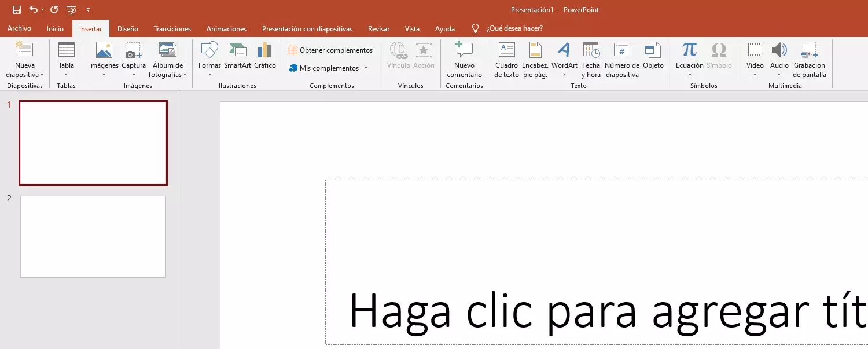Save the presentation with the disk icon
The width and height of the screenshot is (868, 349).
click(x=17, y=10)
